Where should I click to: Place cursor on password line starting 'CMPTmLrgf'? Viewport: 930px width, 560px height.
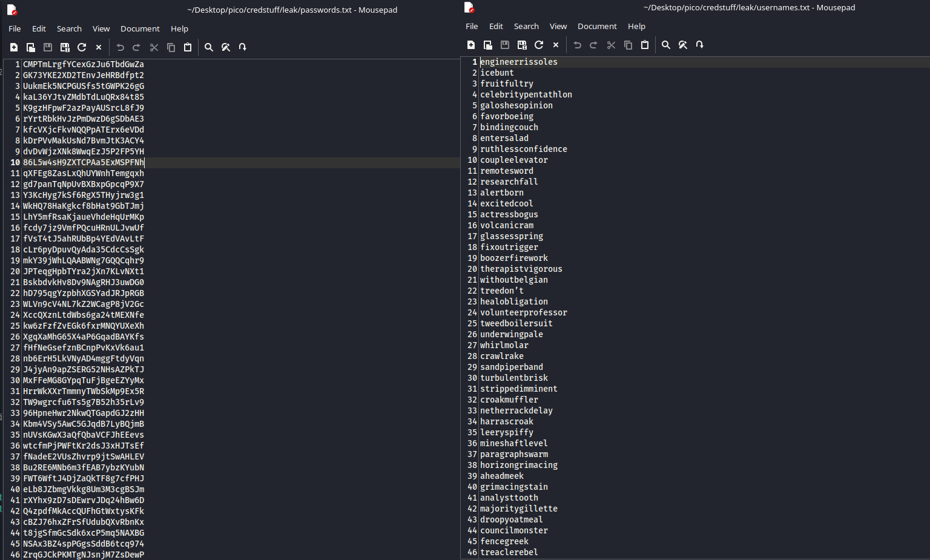84,64
